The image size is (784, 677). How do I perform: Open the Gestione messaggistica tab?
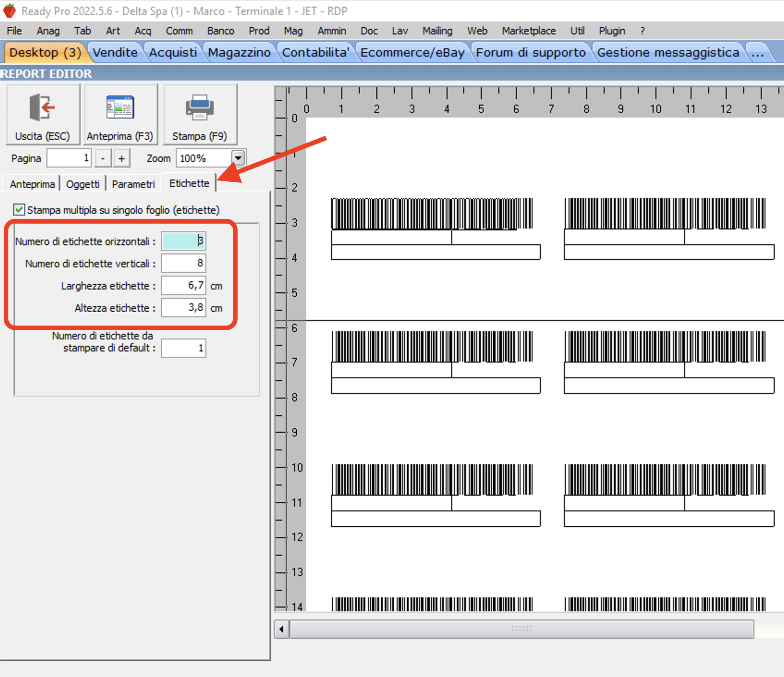click(x=668, y=52)
